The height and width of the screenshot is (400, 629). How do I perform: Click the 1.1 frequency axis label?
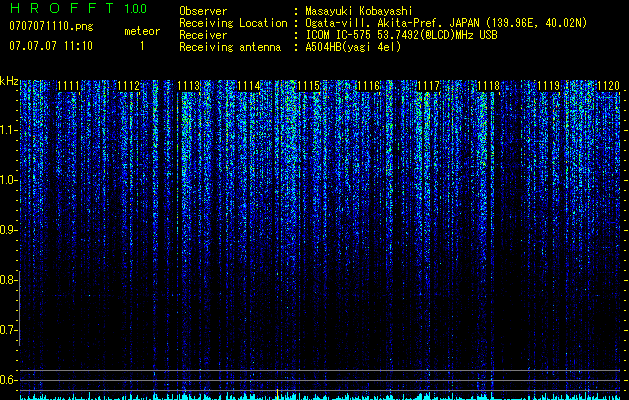pos(9,130)
